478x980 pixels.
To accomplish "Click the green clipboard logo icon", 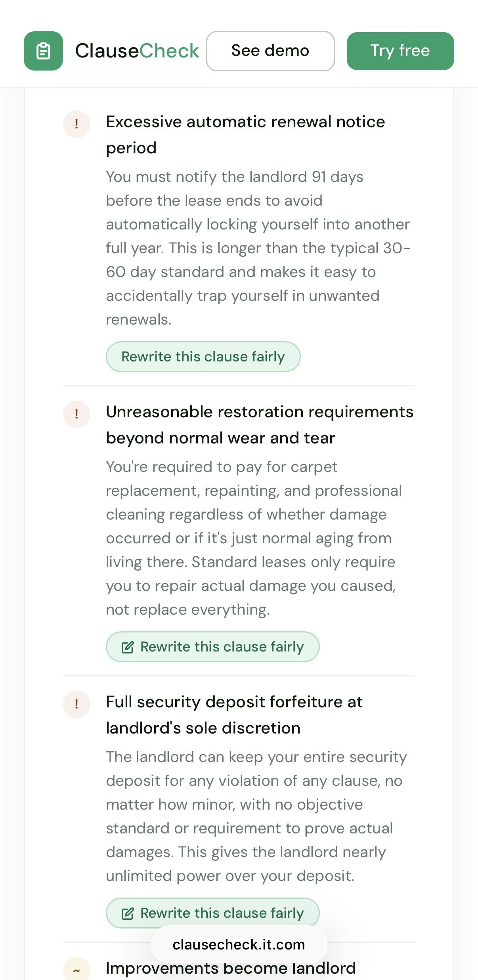I will tap(44, 50).
